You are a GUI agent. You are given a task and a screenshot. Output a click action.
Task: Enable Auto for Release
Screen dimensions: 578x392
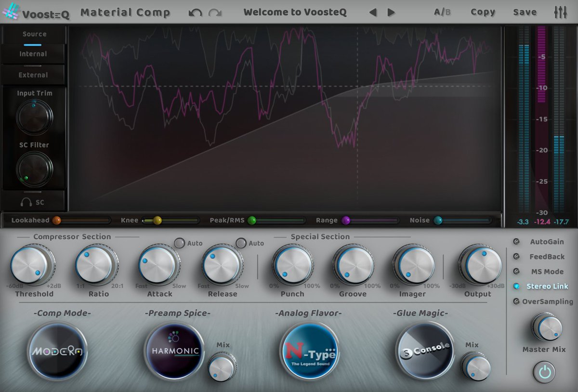[x=241, y=243]
